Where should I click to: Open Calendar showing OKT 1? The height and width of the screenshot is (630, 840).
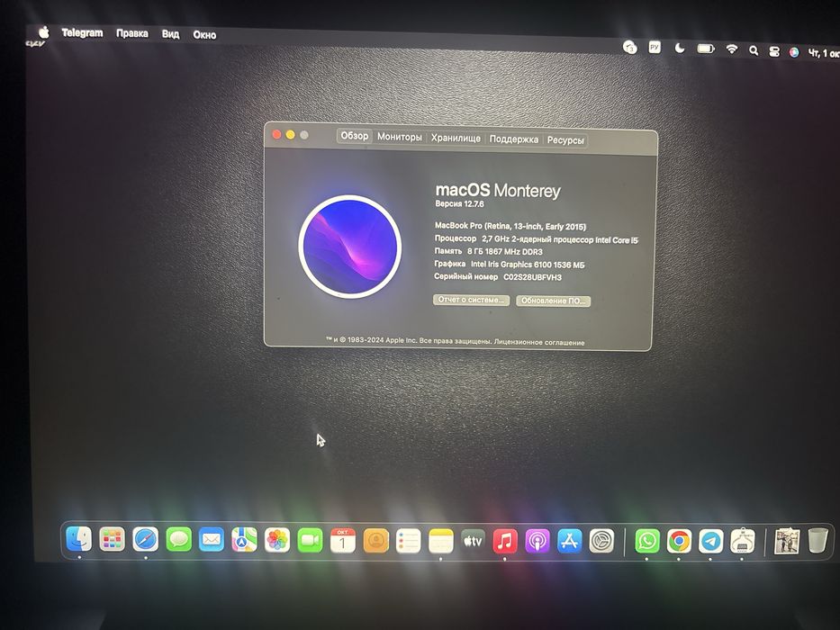coord(343,541)
